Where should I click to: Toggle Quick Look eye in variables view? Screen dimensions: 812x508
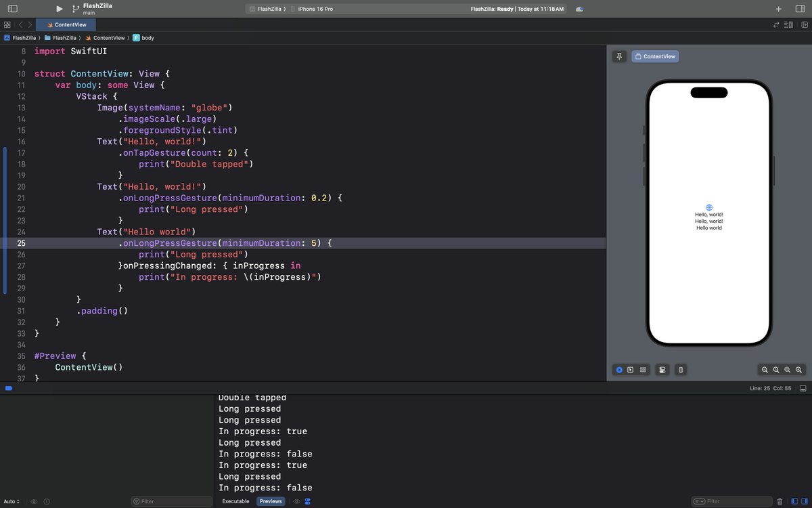pos(35,501)
